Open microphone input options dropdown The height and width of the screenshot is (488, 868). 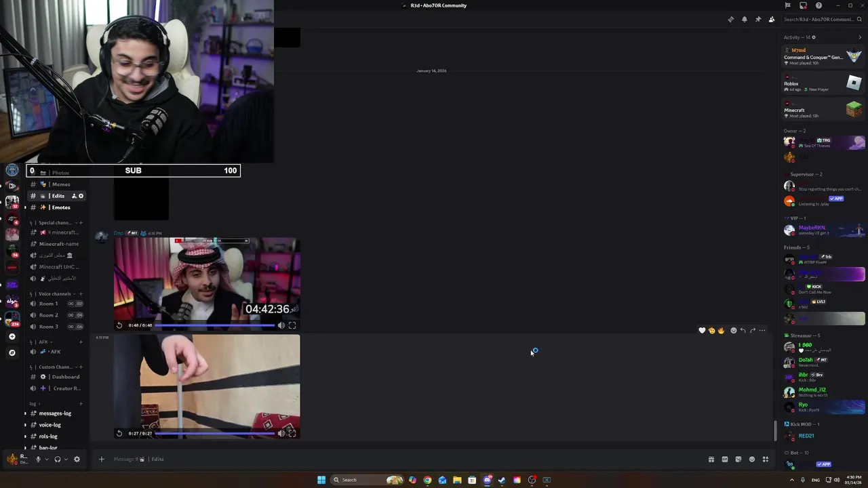[46, 459]
